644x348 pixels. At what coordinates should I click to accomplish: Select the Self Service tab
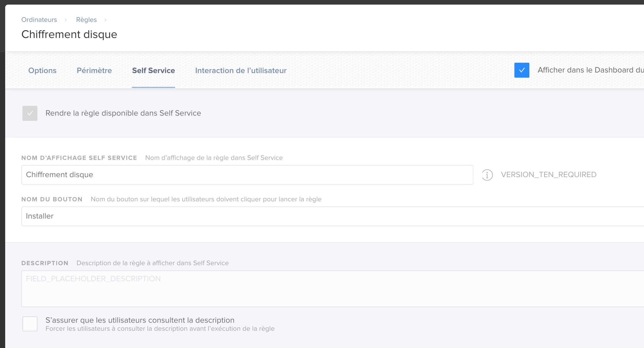tap(153, 70)
